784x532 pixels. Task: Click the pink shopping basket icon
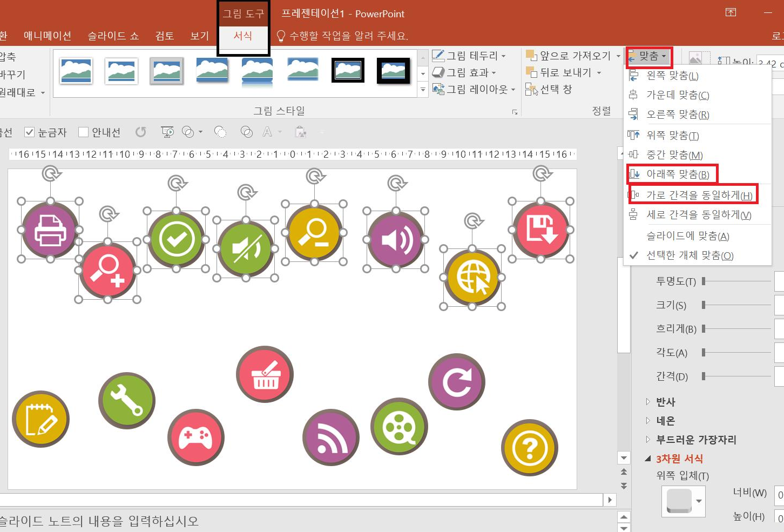coord(265,374)
